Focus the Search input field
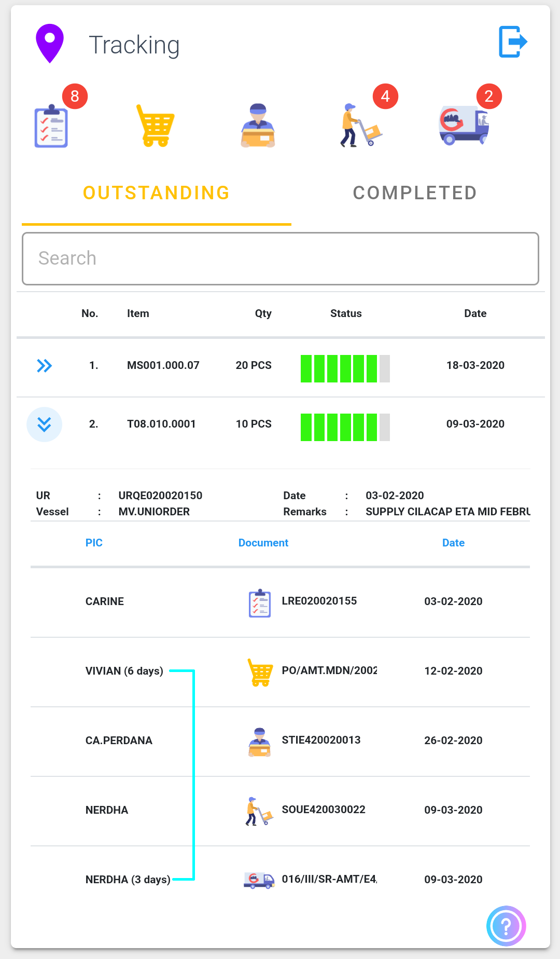Viewport: 560px width, 959px height. pos(280,258)
